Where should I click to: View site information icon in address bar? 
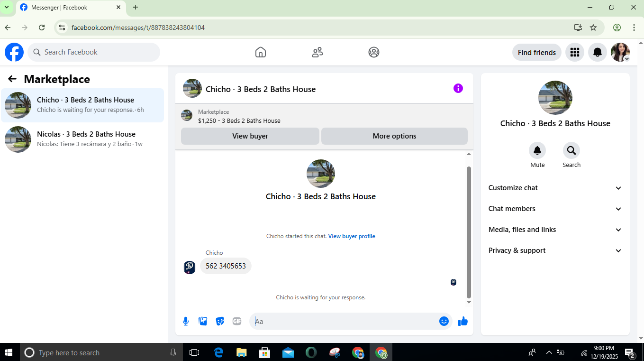point(62,28)
